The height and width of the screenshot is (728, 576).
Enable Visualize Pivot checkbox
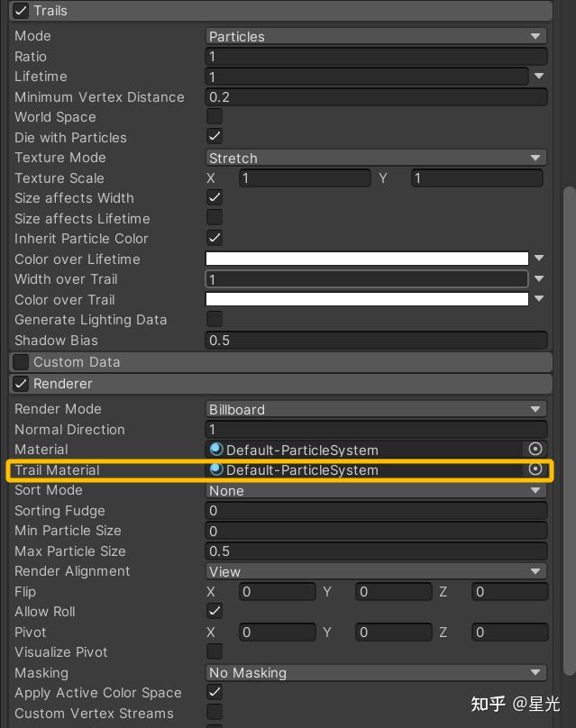tap(215, 651)
